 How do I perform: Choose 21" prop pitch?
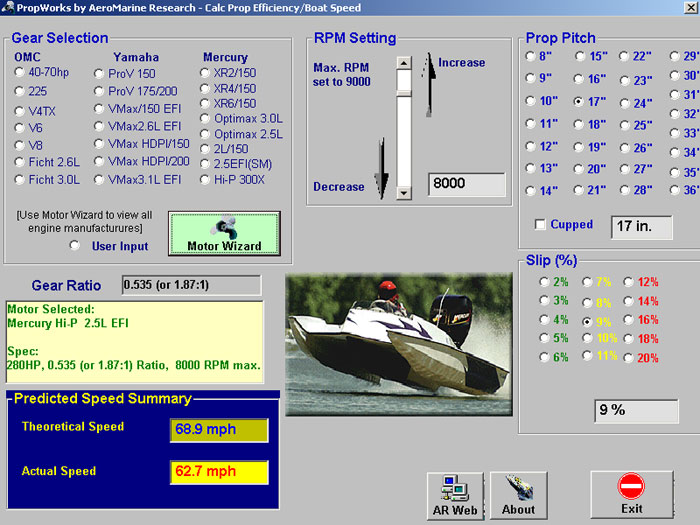[x=578, y=190]
